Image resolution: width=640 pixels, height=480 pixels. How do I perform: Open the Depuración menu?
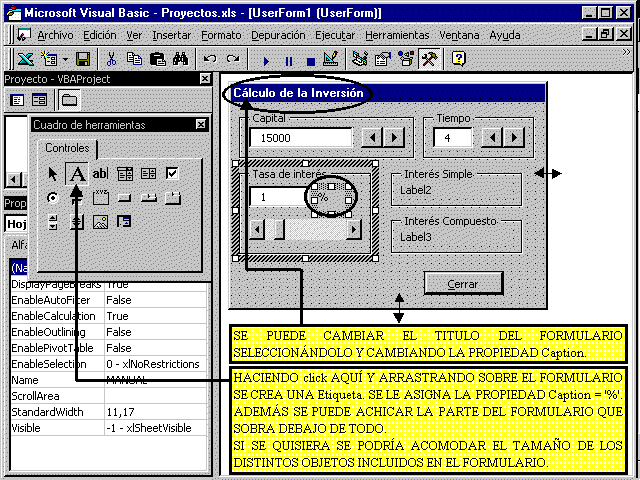[x=278, y=36]
